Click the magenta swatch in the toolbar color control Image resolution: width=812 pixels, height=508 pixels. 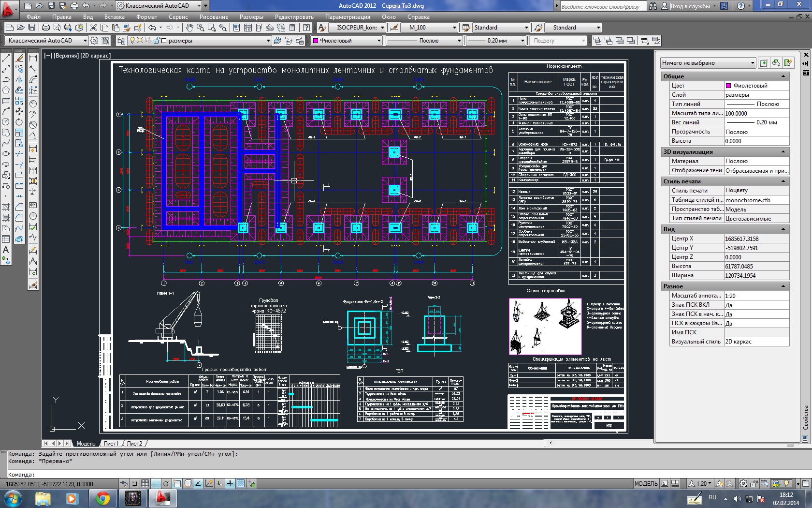coord(316,41)
